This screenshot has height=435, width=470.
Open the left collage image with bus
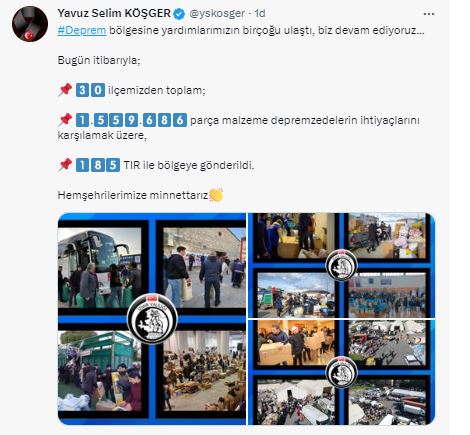[152, 319]
